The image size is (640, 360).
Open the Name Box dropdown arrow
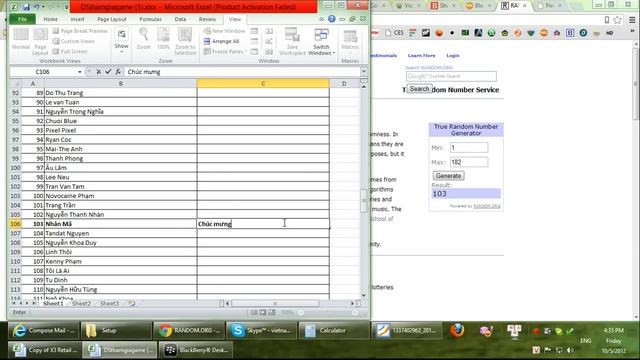pos(79,72)
